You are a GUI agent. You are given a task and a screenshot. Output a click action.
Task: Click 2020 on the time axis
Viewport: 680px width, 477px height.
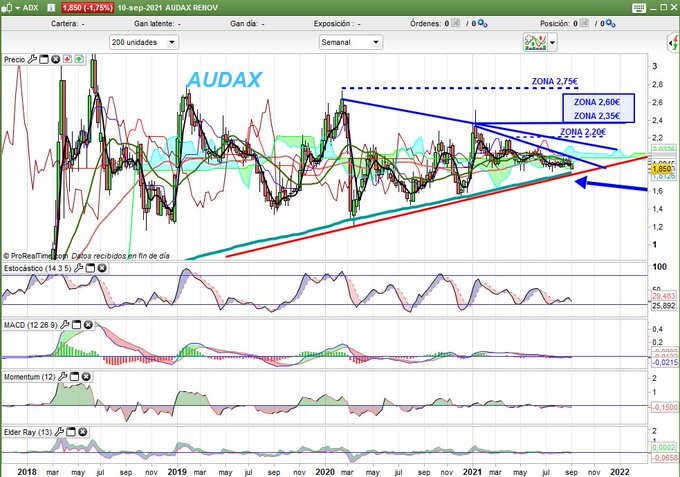coord(325,472)
